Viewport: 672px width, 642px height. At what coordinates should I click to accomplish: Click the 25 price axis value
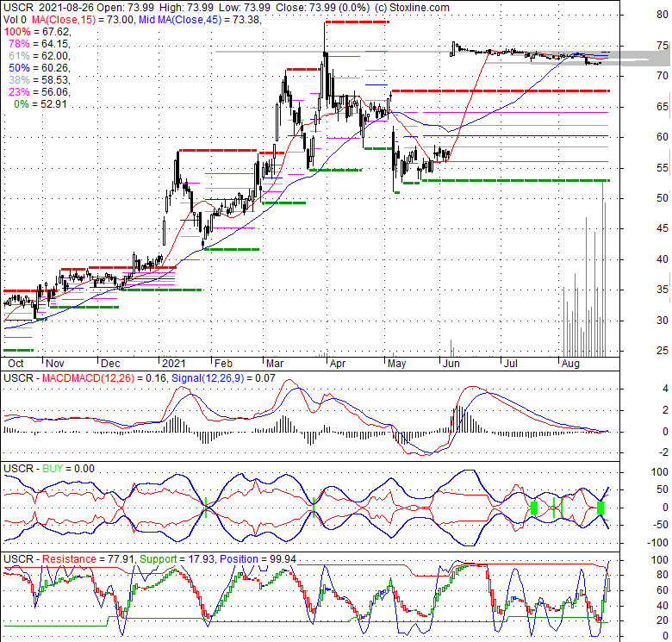[x=663, y=351]
